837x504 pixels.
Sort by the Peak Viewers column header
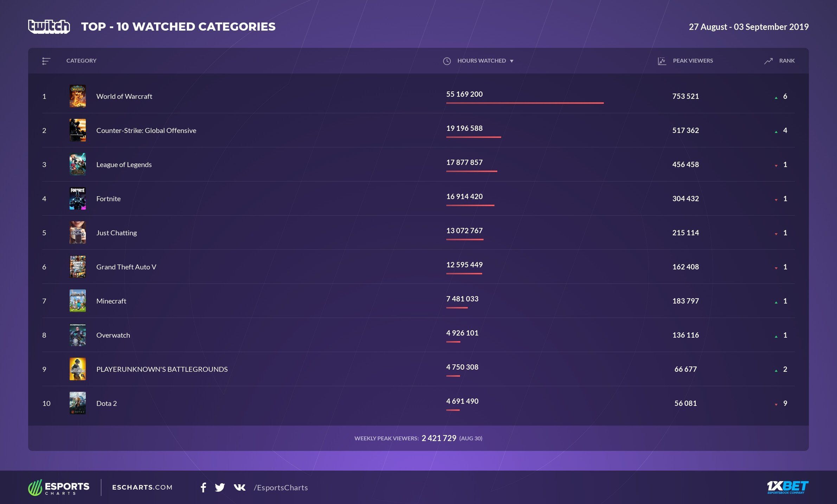pyautogui.click(x=693, y=60)
